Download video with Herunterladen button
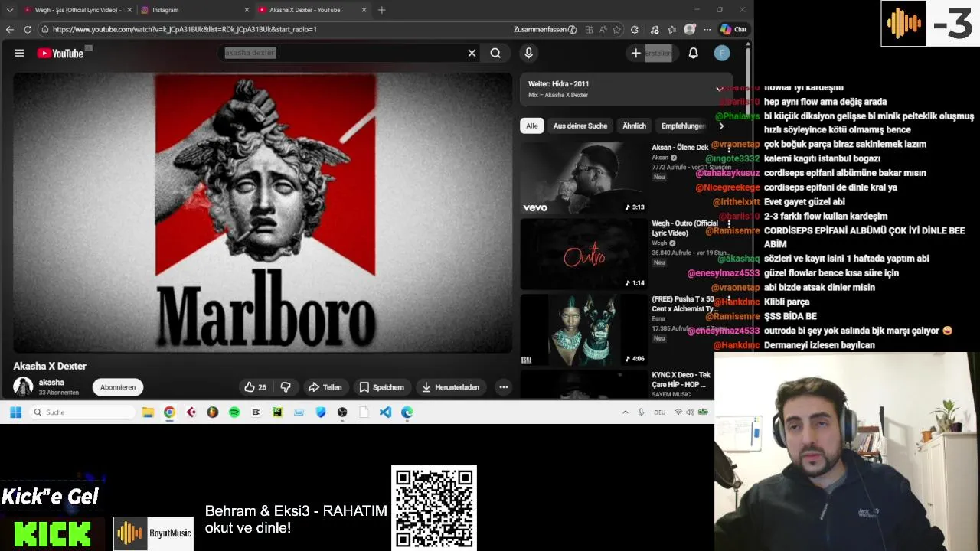The image size is (980, 551). point(450,387)
